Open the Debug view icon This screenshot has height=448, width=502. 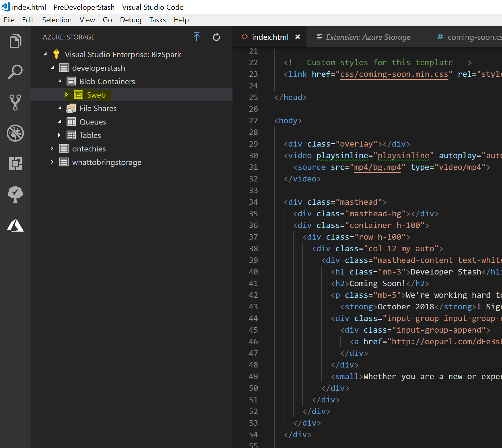tap(15, 133)
